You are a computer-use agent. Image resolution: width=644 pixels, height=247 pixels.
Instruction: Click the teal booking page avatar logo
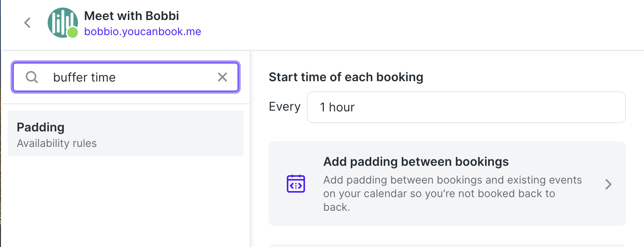[x=62, y=23]
